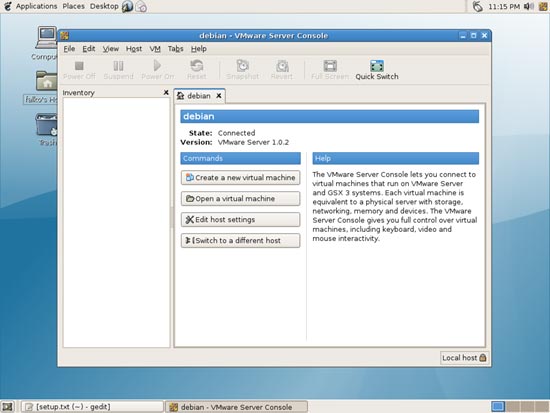This screenshot has height=413, width=550.
Task: Open the VM menu
Action: pos(155,49)
